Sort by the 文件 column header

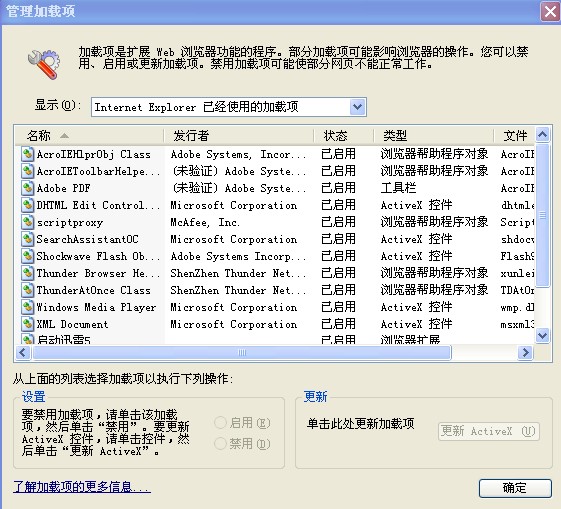(514, 136)
